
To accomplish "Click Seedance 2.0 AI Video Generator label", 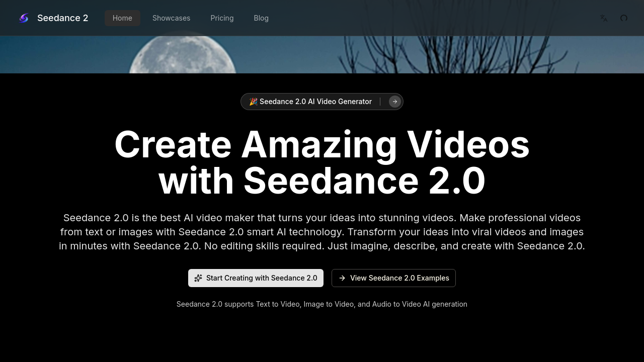I will pos(315,102).
